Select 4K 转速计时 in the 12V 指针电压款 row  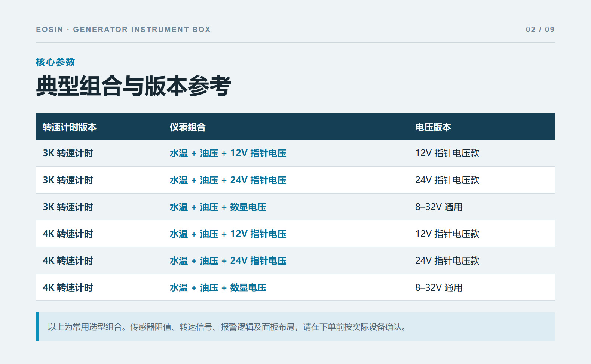[x=68, y=234]
